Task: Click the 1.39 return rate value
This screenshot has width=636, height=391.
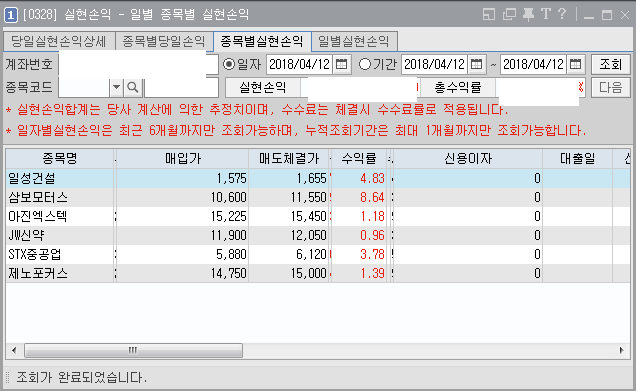Action: pos(372,274)
